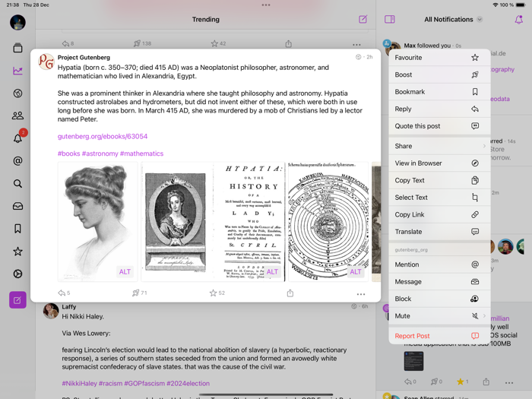The width and height of the screenshot is (532, 399).
Task: More options dots under Project Gutenberg post
Action: click(361, 294)
